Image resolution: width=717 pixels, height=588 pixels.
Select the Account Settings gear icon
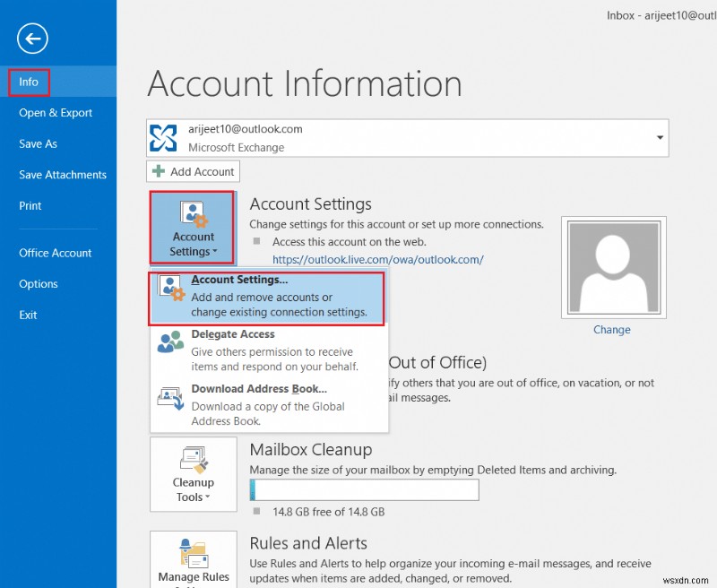(x=192, y=215)
